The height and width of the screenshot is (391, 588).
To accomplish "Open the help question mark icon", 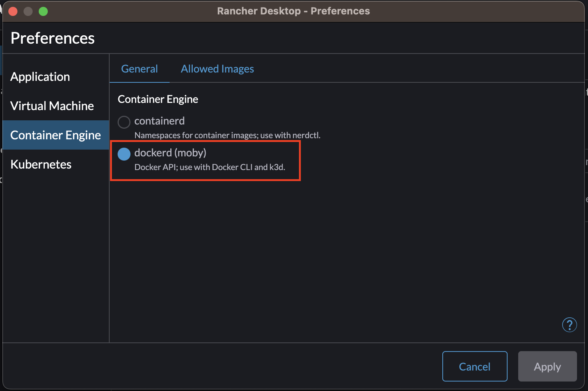I will (569, 325).
